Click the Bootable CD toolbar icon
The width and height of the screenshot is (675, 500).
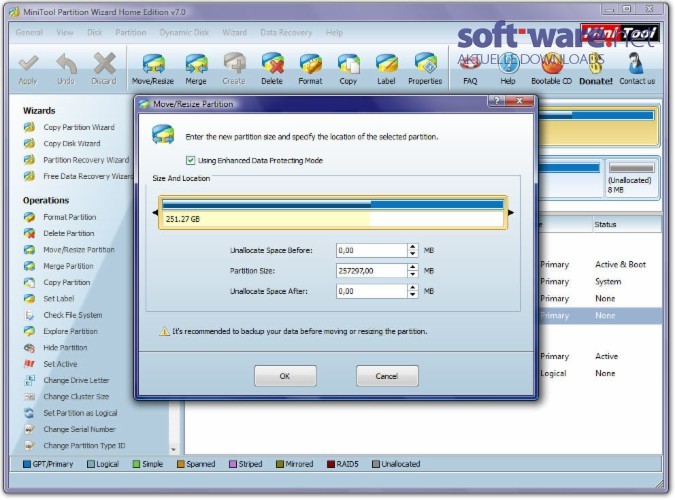[x=551, y=68]
